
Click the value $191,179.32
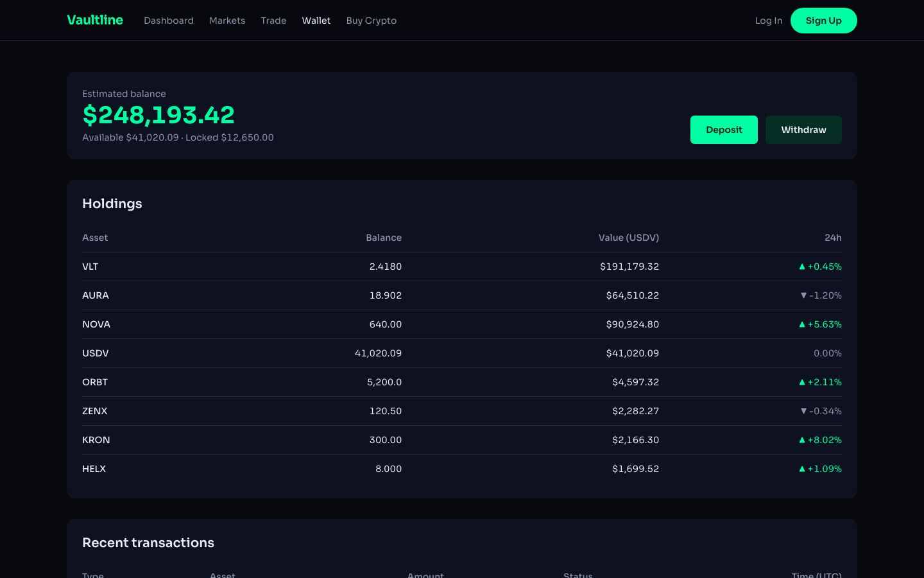tap(629, 267)
